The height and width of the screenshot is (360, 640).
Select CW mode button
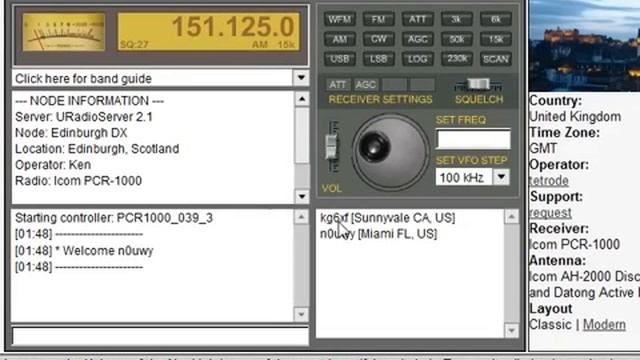[x=378, y=39]
